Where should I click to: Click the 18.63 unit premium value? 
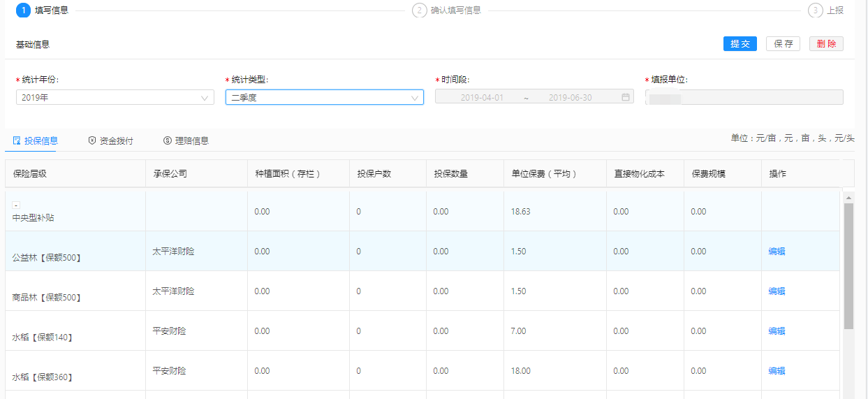coord(520,212)
